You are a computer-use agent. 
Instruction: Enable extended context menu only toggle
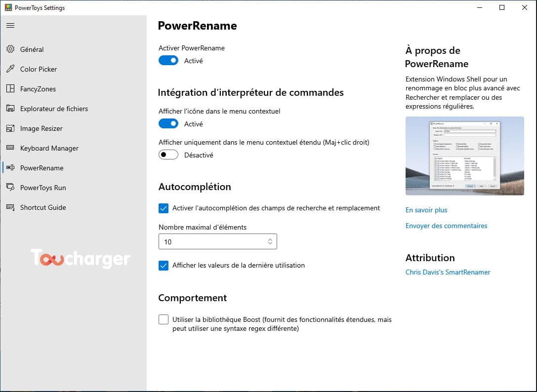pyautogui.click(x=168, y=155)
